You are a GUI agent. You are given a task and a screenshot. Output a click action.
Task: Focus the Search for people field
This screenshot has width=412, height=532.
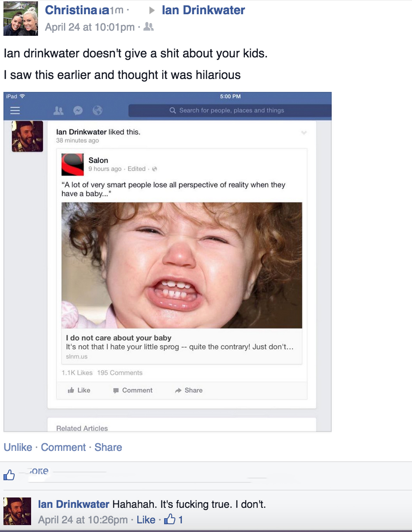(230, 110)
